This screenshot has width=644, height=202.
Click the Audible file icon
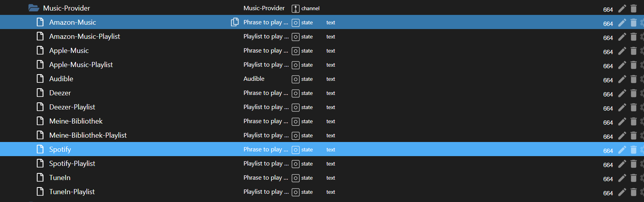pyautogui.click(x=40, y=79)
